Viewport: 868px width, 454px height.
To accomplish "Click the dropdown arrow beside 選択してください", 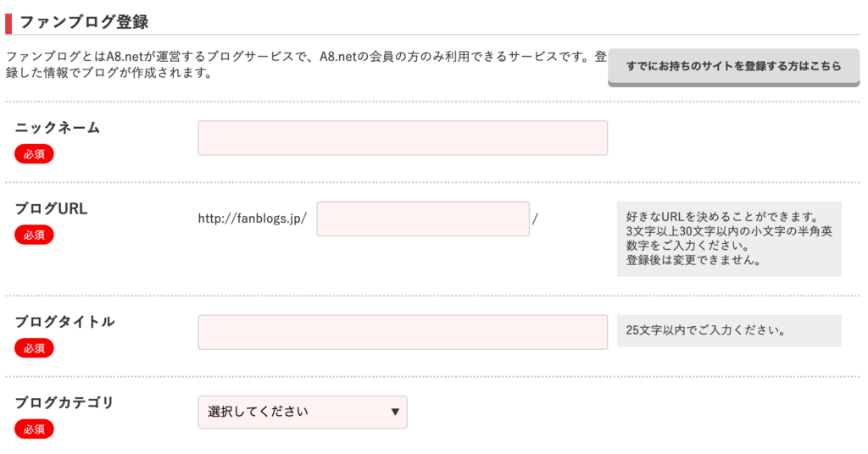I will pos(395,412).
